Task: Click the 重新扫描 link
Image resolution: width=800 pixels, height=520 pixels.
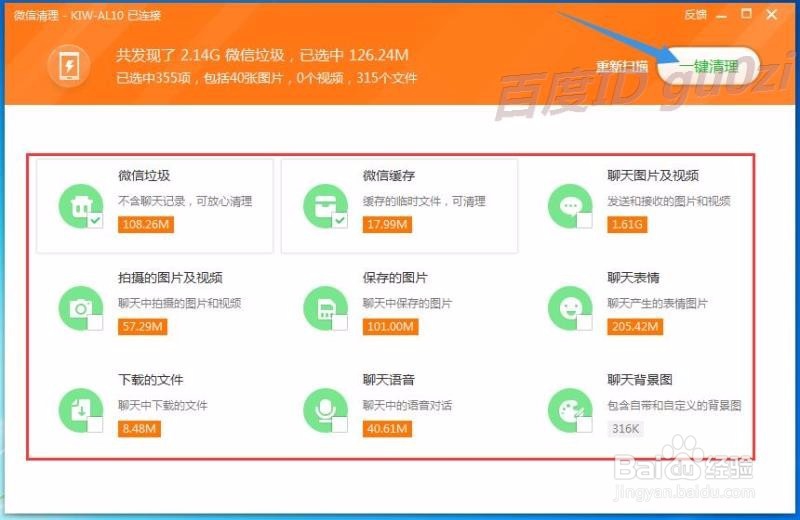Action: pos(622,66)
